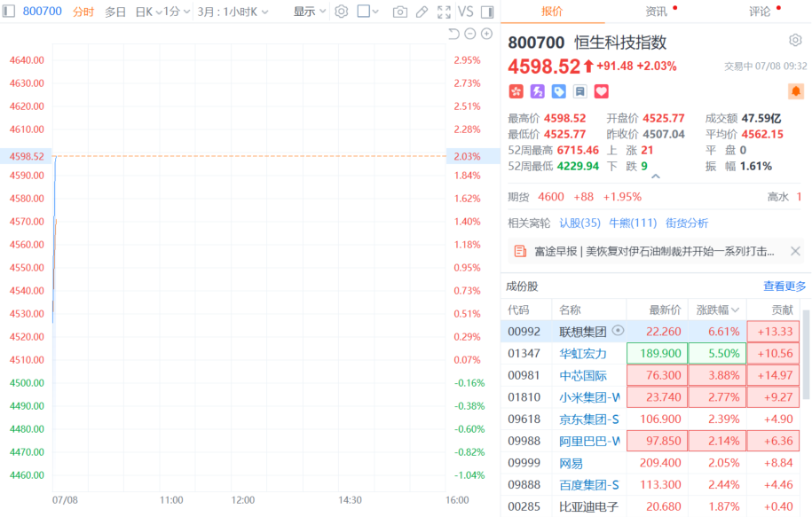Image resolution: width=812 pixels, height=517 pixels.
Task: Enter fullscreen chart mode
Action: pos(444,12)
